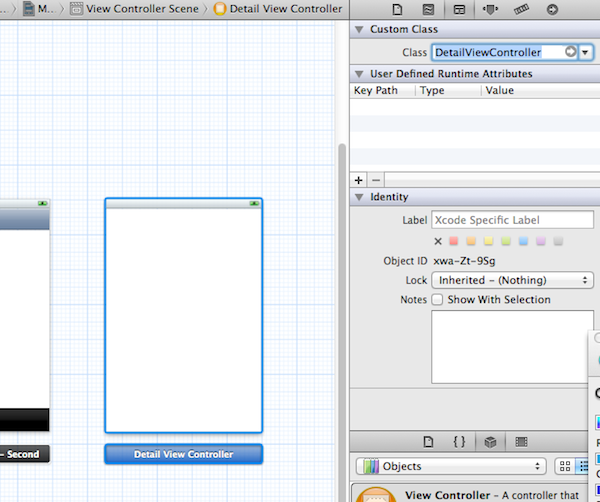
Task: Choose the purple label color
Action: tap(541, 241)
